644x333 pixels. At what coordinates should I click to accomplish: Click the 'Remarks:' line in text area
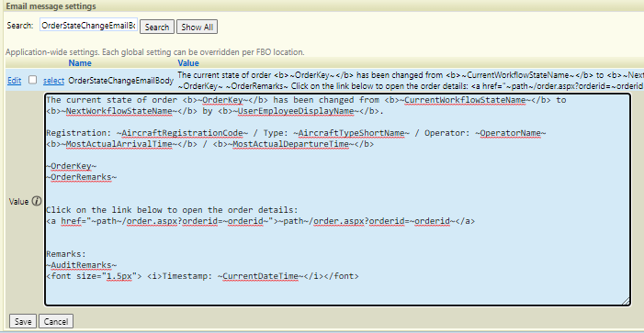(66, 254)
